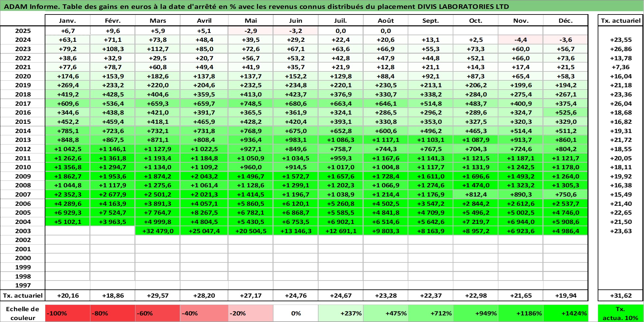
Task: Click the 2025 May cell -2,9
Action: (x=250, y=31)
